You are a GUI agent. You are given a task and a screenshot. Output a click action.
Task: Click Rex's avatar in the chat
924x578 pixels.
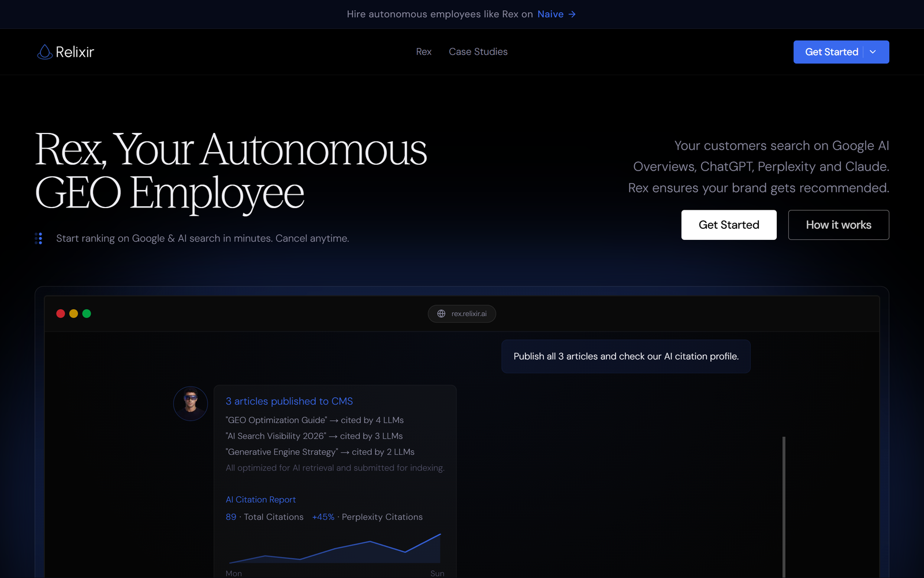(x=191, y=403)
